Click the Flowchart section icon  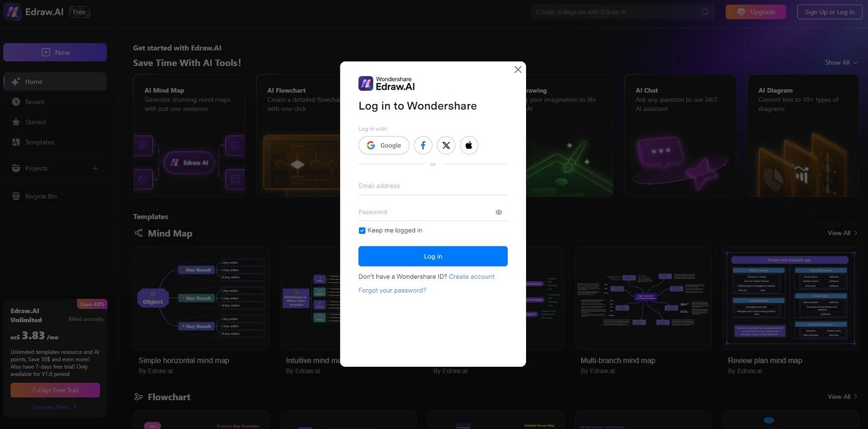[138, 397]
